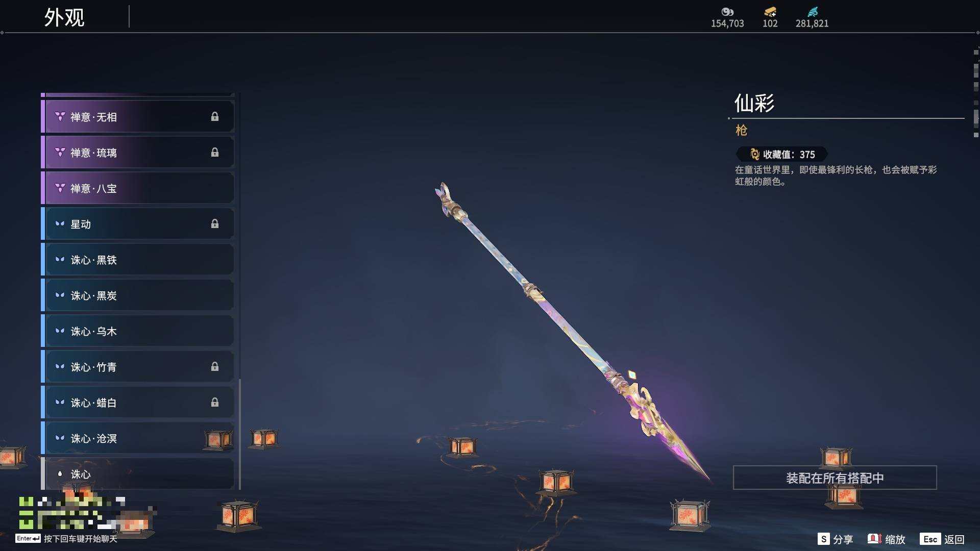The height and width of the screenshot is (551, 980).
Task: Click the skin list scrollbar
Action: click(x=239, y=434)
